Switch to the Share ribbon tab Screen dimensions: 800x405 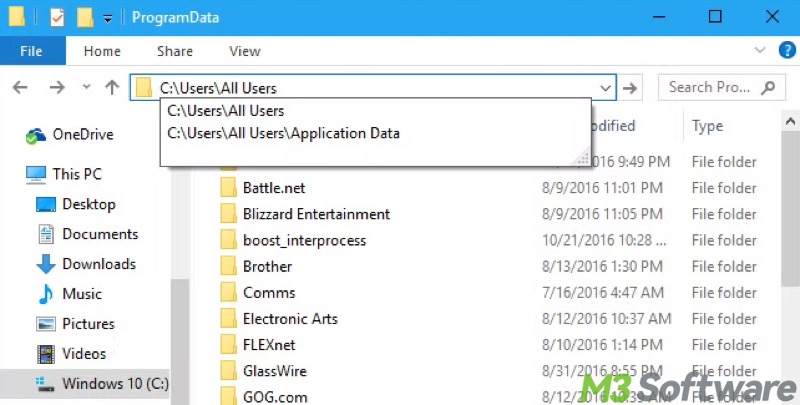174,51
